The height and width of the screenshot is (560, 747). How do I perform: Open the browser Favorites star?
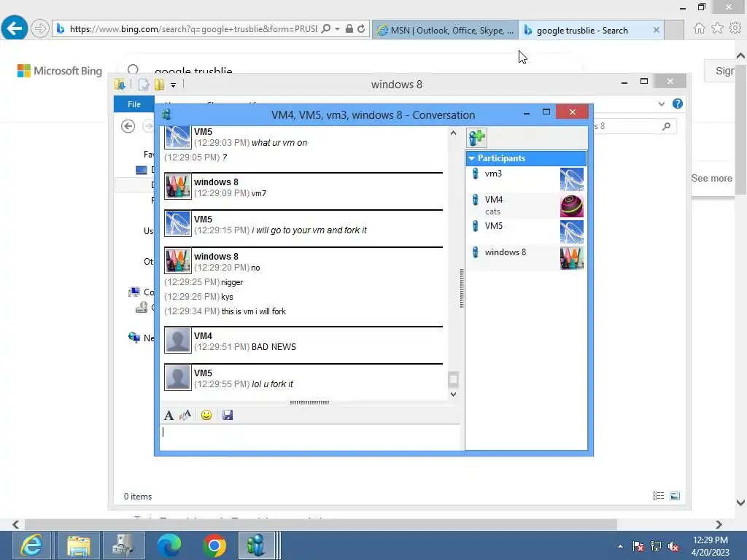pos(718,28)
